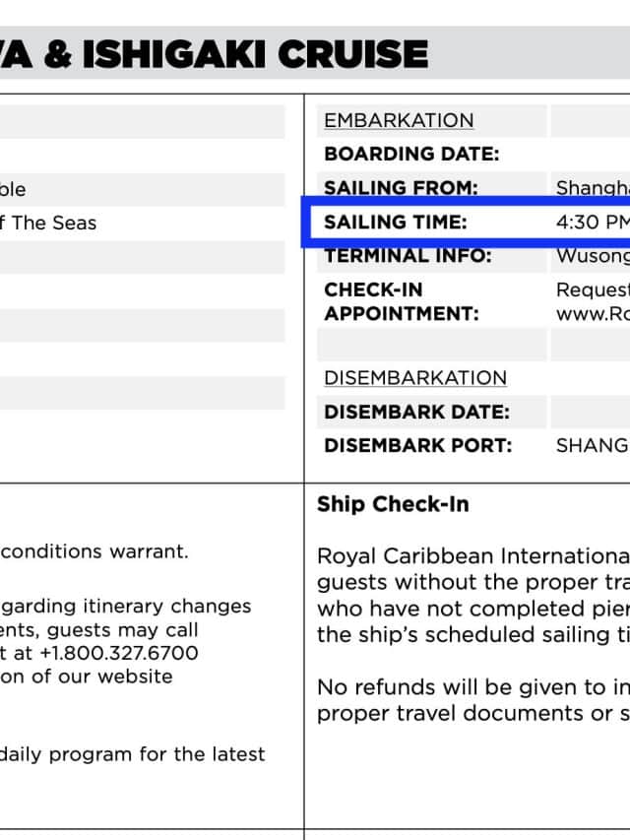
Task: Click the DISEMBARK DATE label
Action: [x=416, y=412]
